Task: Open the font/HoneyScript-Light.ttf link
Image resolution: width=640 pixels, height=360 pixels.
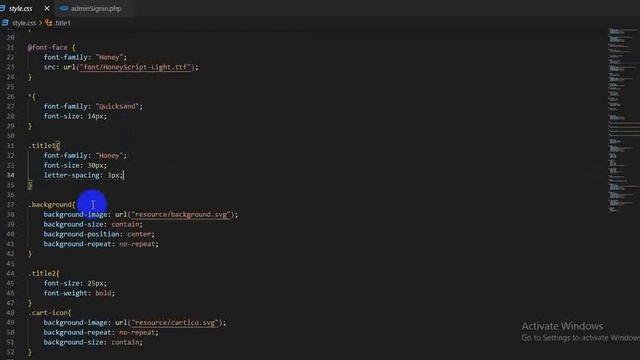Action: [x=135, y=67]
